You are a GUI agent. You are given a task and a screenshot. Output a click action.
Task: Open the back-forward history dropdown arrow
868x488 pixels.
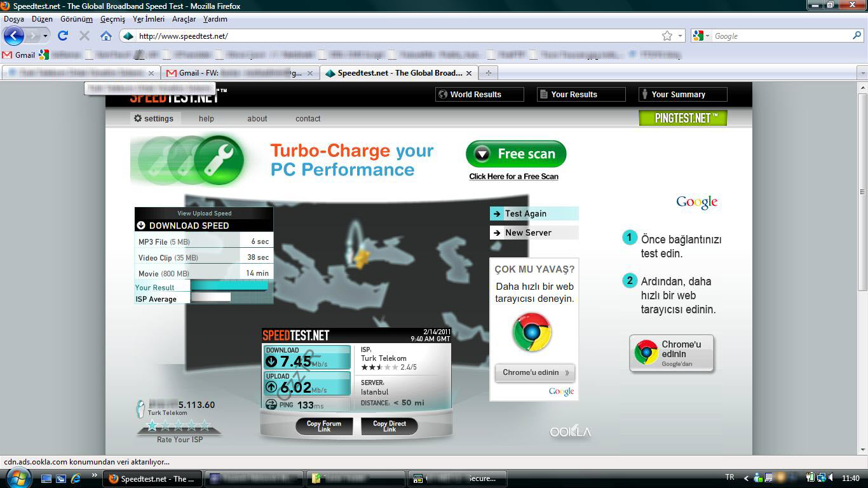coord(45,36)
